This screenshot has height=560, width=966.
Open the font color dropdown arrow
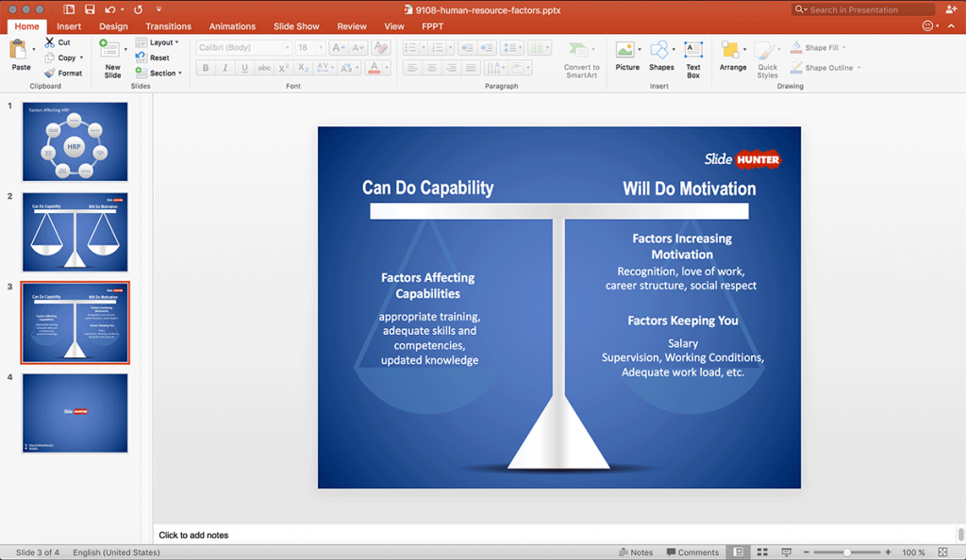pyautogui.click(x=387, y=68)
